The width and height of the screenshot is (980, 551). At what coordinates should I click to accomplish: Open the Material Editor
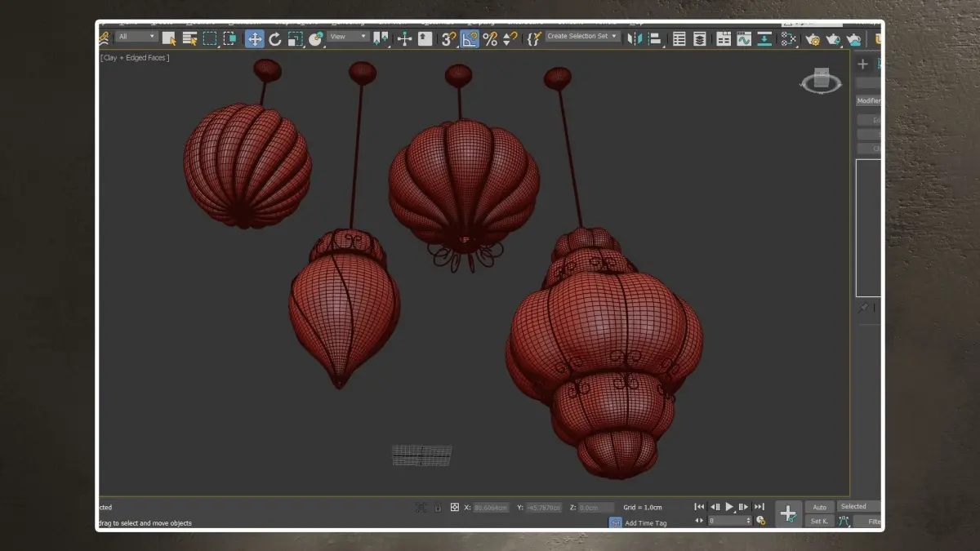(x=789, y=38)
